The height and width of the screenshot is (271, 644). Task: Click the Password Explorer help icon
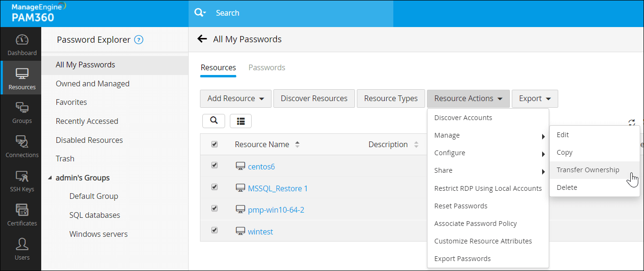pos(139,40)
